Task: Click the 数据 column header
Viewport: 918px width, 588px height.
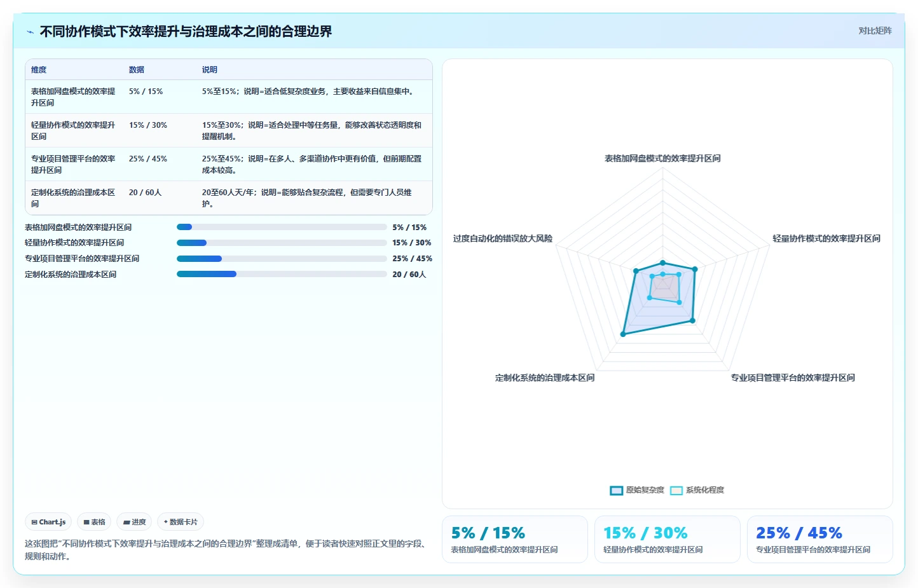Action: point(137,70)
